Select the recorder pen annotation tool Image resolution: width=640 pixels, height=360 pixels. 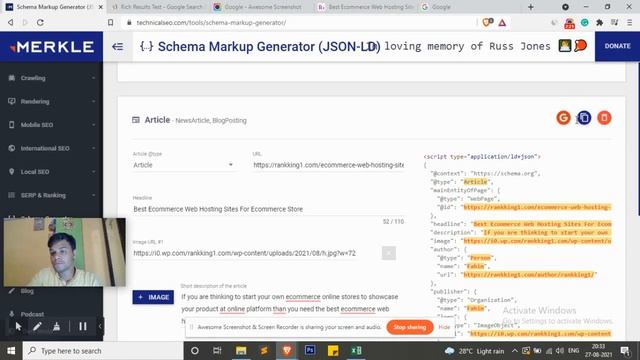tap(37, 326)
